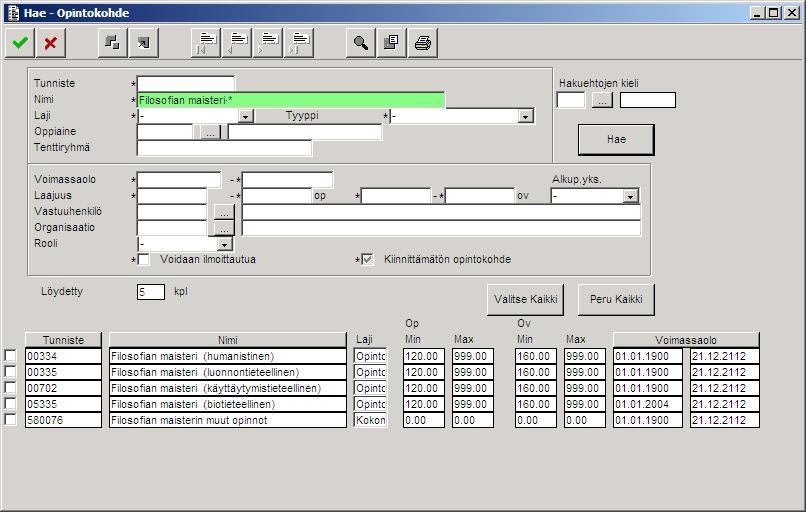The width and height of the screenshot is (806, 512).
Task: Click the Vastuuhenkilö code field
Action: click(x=172, y=212)
